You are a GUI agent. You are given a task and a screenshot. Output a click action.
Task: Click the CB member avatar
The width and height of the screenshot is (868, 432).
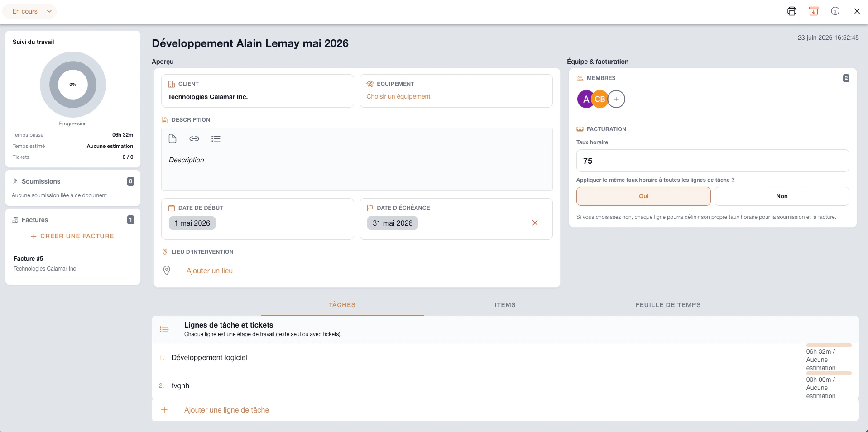(600, 99)
